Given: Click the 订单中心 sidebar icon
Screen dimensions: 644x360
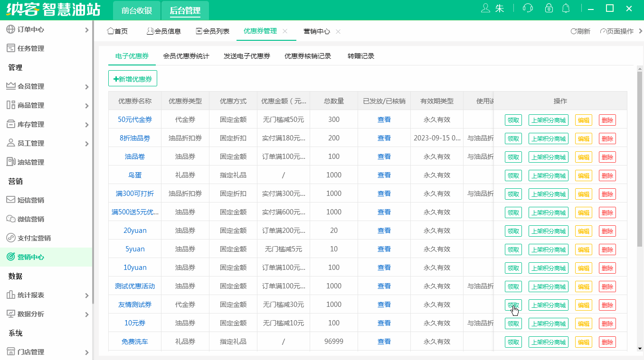Looking at the screenshot, I should 10,29.
